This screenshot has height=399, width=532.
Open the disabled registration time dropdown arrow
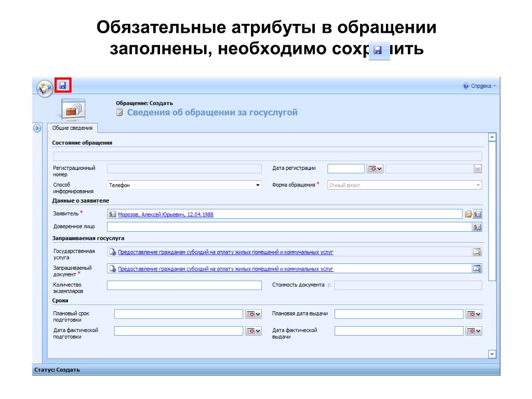(x=478, y=169)
